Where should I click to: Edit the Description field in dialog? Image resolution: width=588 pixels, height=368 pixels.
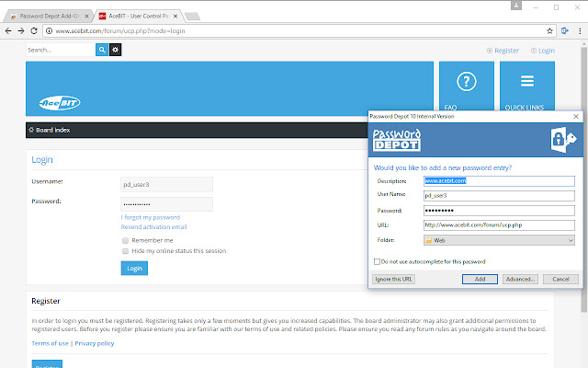pos(499,181)
